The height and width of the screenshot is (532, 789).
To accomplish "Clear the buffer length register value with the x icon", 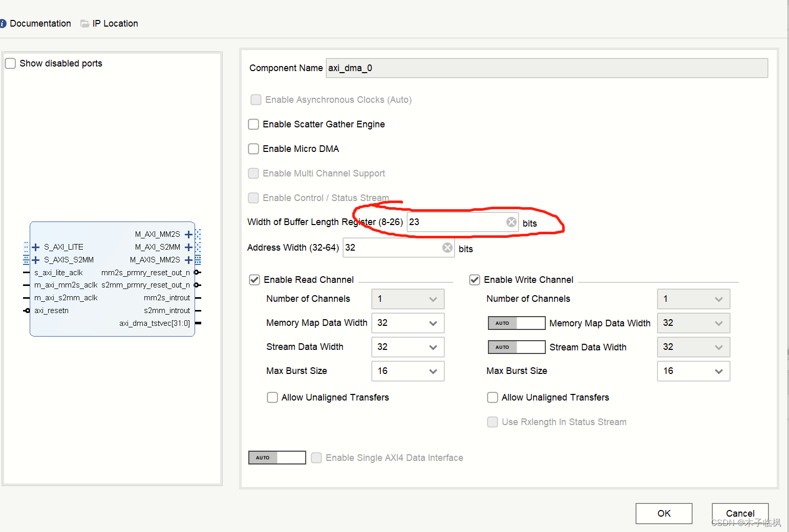I will [511, 221].
